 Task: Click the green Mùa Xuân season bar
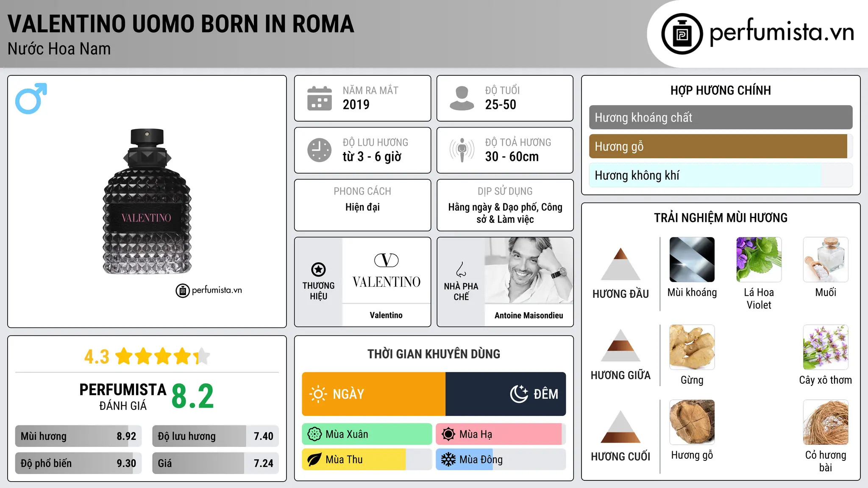(x=367, y=434)
